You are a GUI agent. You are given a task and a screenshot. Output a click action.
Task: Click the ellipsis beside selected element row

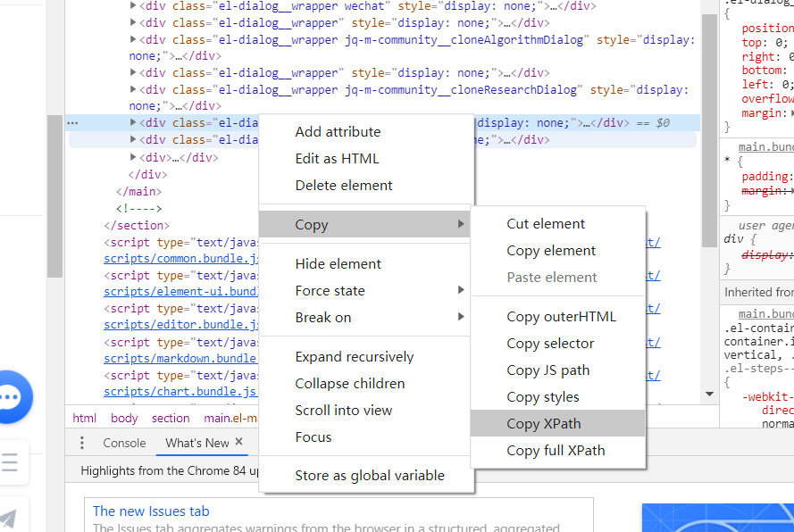pos(72,123)
